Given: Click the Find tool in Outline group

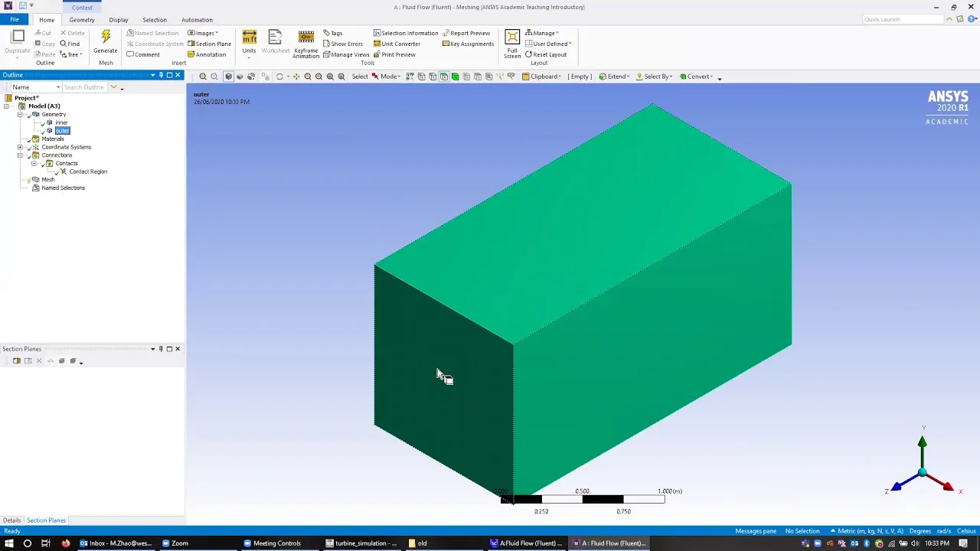Looking at the screenshot, I should (70, 44).
